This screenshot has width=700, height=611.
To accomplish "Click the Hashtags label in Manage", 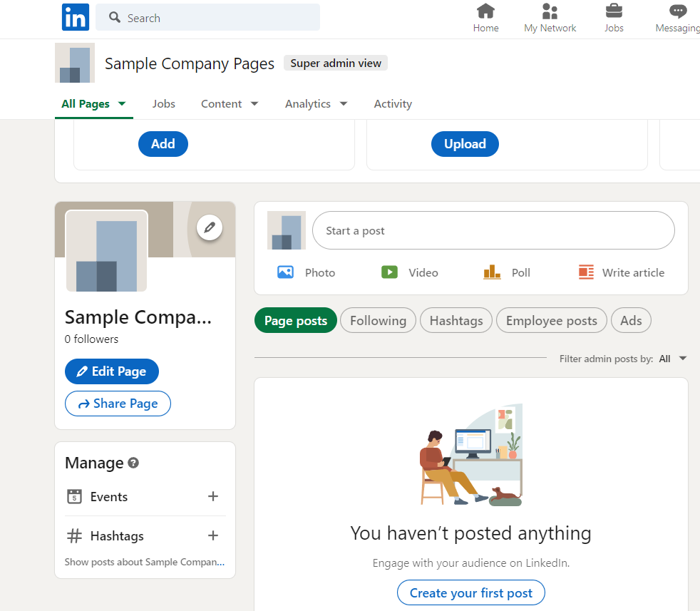I will click(117, 536).
